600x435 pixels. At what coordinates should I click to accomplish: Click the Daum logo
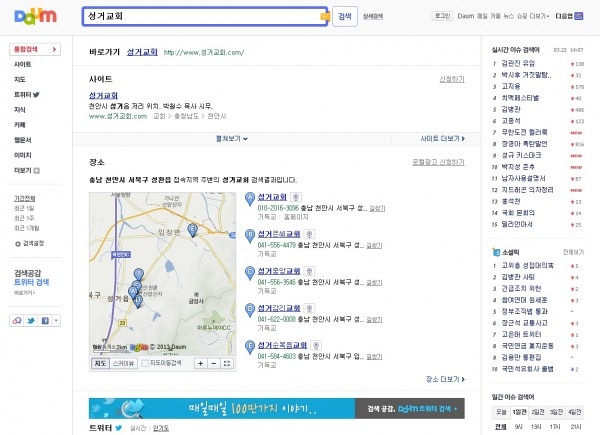(35, 16)
